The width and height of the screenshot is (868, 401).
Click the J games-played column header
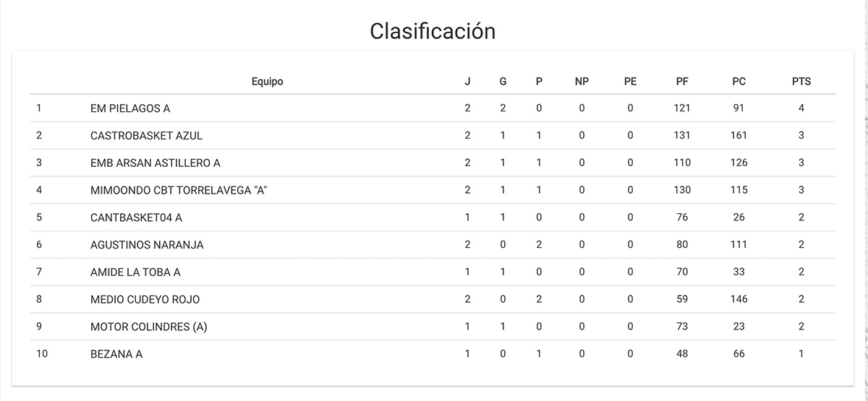pos(467,82)
